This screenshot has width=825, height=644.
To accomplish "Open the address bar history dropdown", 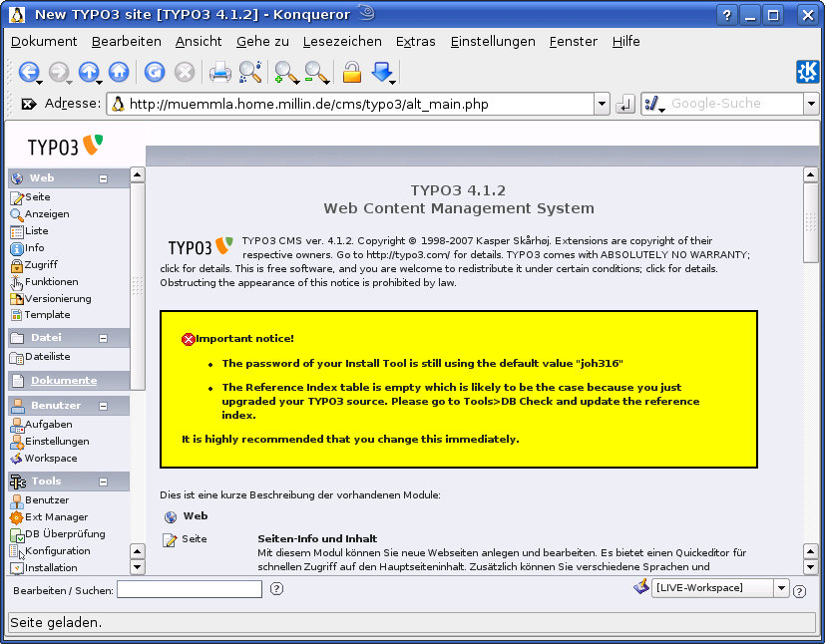I will pyautogui.click(x=602, y=104).
